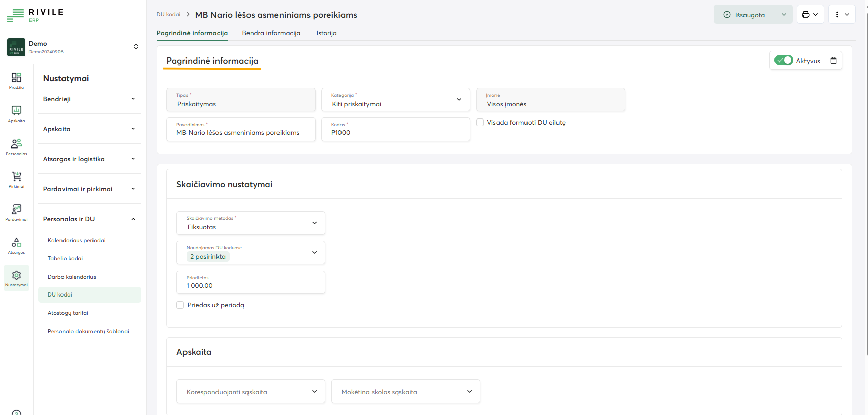868x415 pixels.
Task: Switch to the Istorija tab
Action: (326, 33)
